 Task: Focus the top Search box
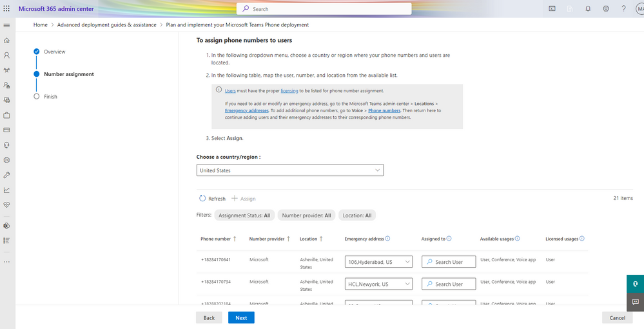pyautogui.click(x=324, y=8)
